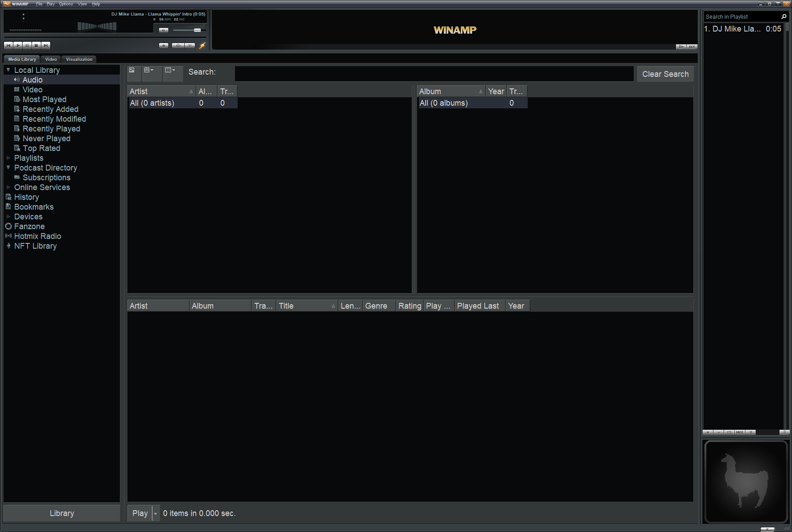The width and height of the screenshot is (792, 532).
Task: Sort the track list by Genre
Action: 379,306
